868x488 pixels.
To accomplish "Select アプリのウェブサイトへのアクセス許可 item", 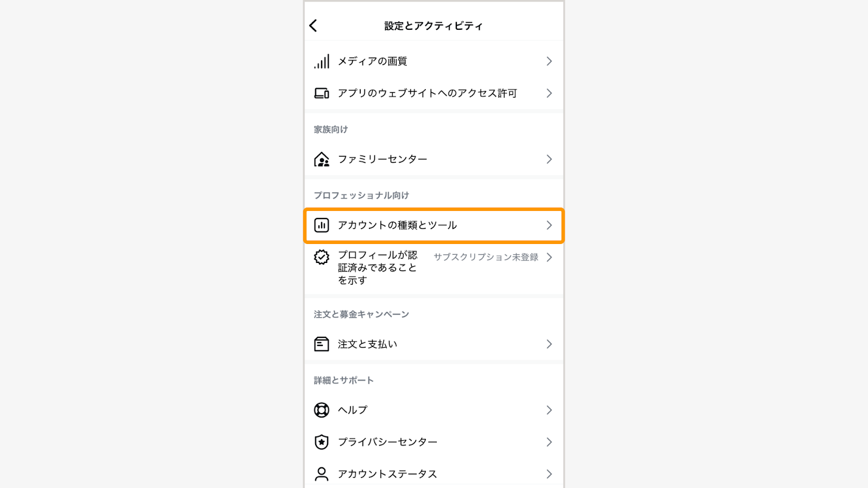I will 434,93.
